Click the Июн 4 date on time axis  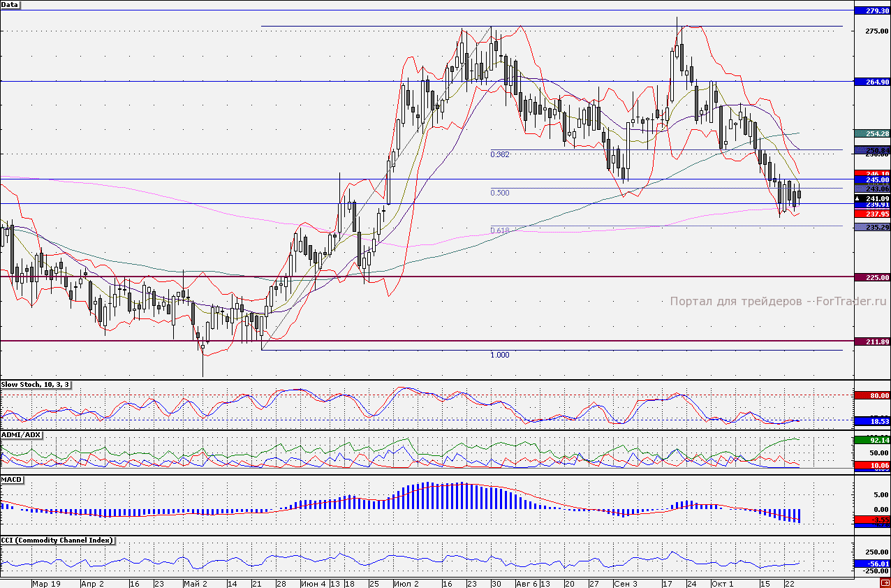314,583
